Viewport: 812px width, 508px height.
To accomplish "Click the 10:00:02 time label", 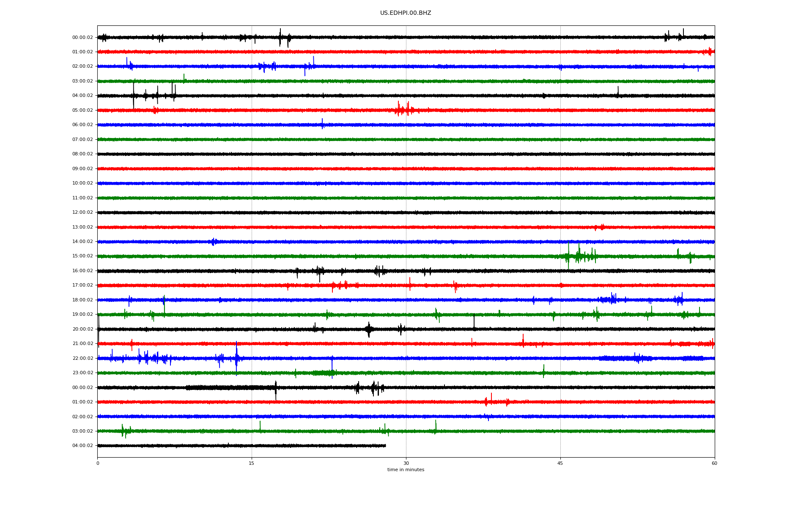I will [82, 183].
